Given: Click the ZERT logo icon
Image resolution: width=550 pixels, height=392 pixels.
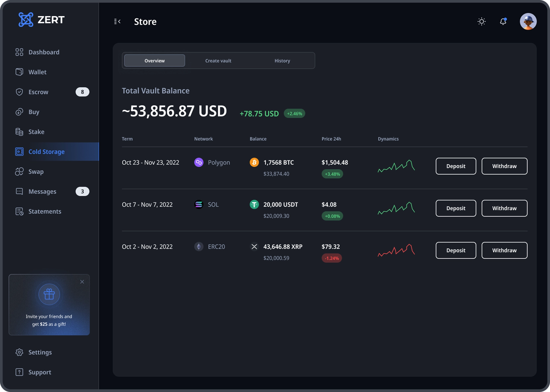Looking at the screenshot, I should pyautogui.click(x=26, y=19).
